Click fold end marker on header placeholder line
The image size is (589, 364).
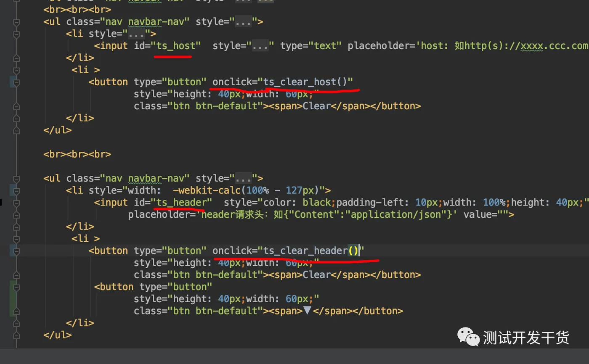coord(16,215)
